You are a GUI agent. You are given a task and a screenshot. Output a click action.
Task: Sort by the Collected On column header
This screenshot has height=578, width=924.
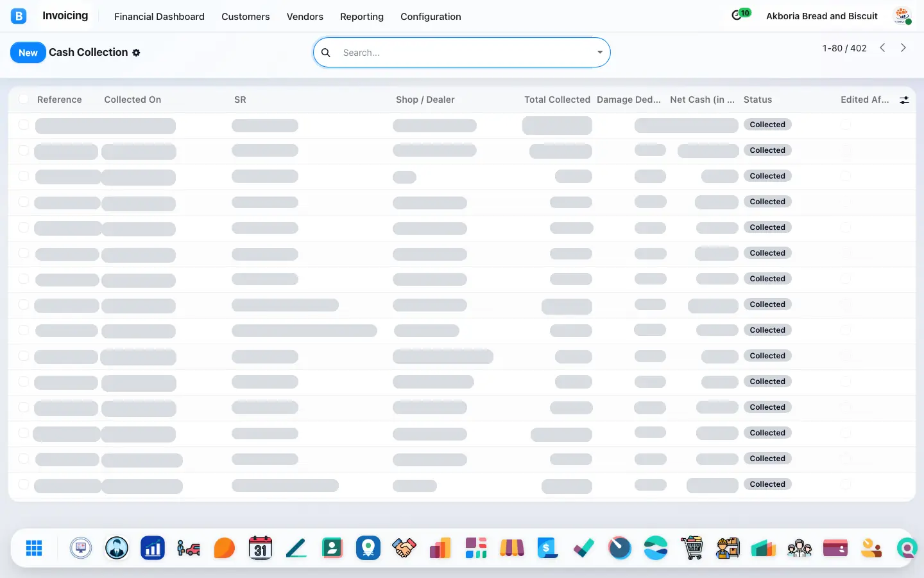(133, 100)
